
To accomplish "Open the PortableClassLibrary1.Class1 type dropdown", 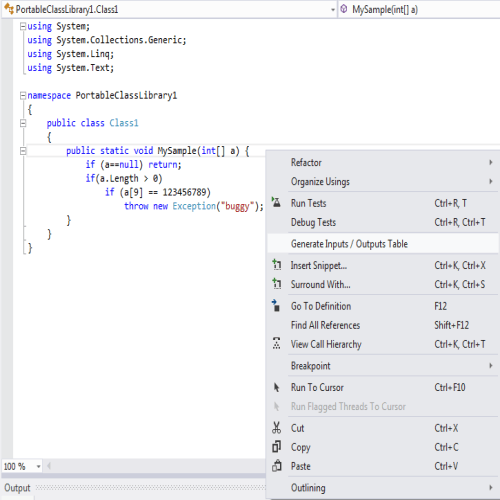I will pos(332,10).
